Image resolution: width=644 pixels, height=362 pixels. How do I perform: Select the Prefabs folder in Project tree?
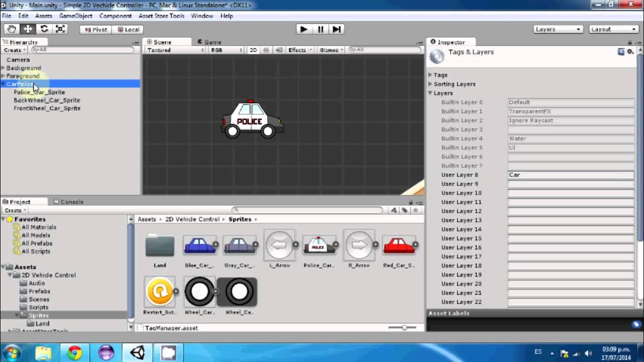(39, 291)
